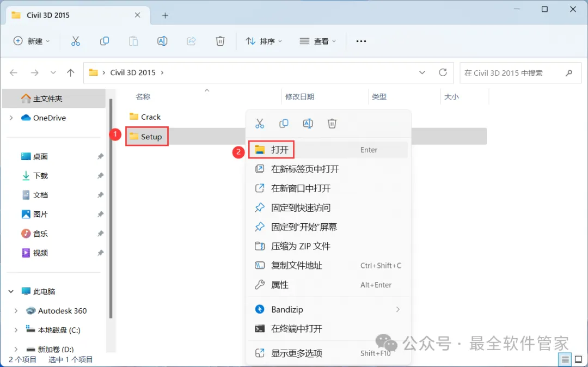Choose 在新标签页中打开

click(328, 169)
